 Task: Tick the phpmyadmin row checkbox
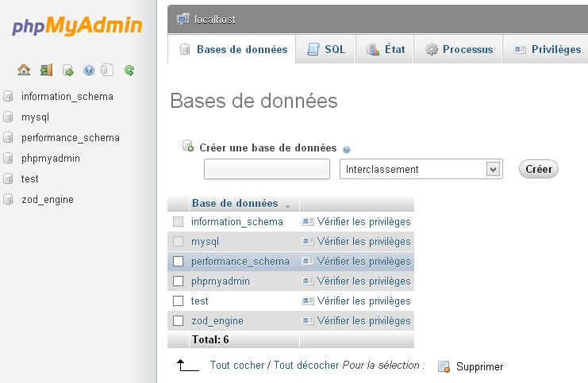[x=178, y=281]
